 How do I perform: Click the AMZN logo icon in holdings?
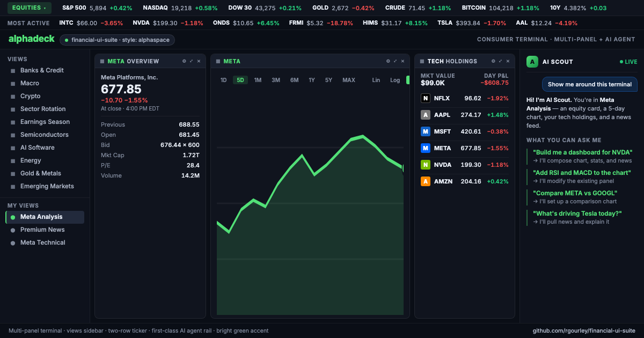[x=426, y=181]
